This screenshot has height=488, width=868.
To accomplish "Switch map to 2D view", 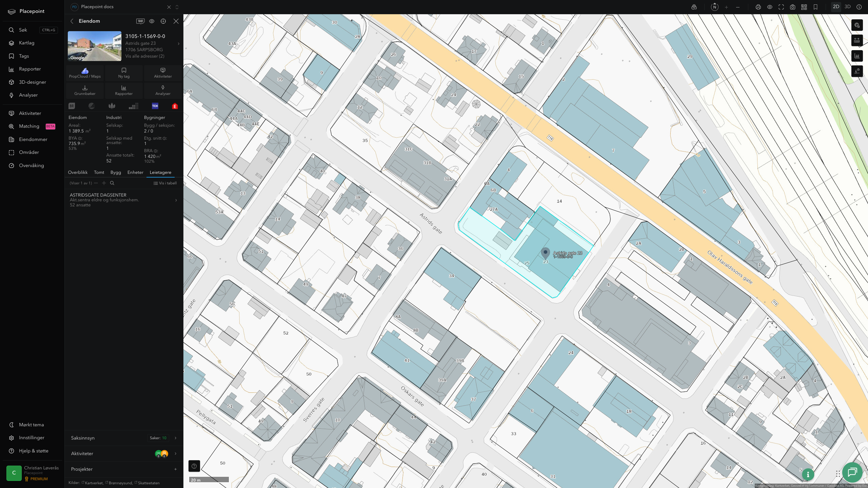I will pyautogui.click(x=836, y=7).
